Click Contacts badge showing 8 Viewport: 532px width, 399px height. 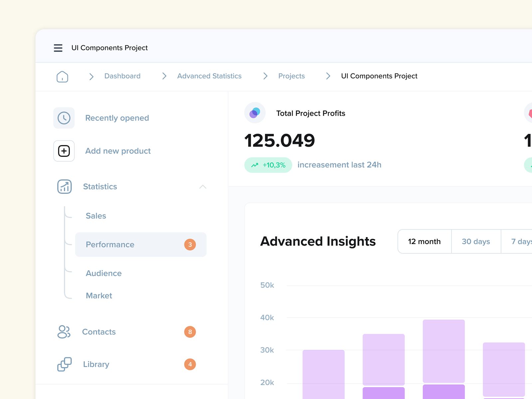(190, 332)
